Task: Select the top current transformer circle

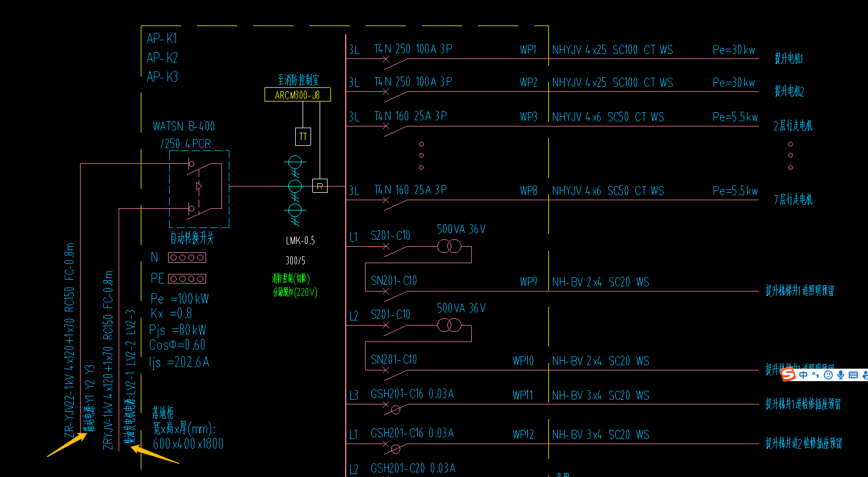Action: (295, 163)
